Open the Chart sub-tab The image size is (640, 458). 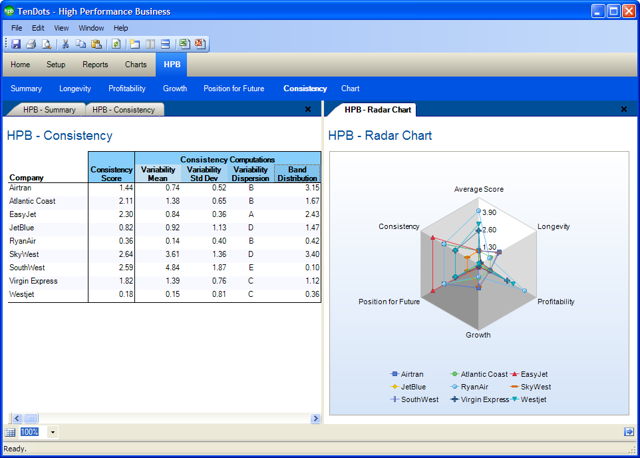pyautogui.click(x=350, y=89)
